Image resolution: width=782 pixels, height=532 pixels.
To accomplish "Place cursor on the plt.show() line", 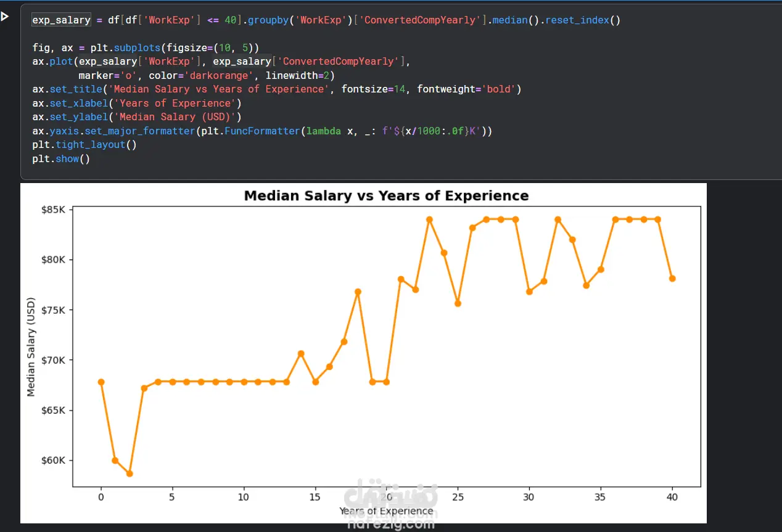I will tap(61, 159).
